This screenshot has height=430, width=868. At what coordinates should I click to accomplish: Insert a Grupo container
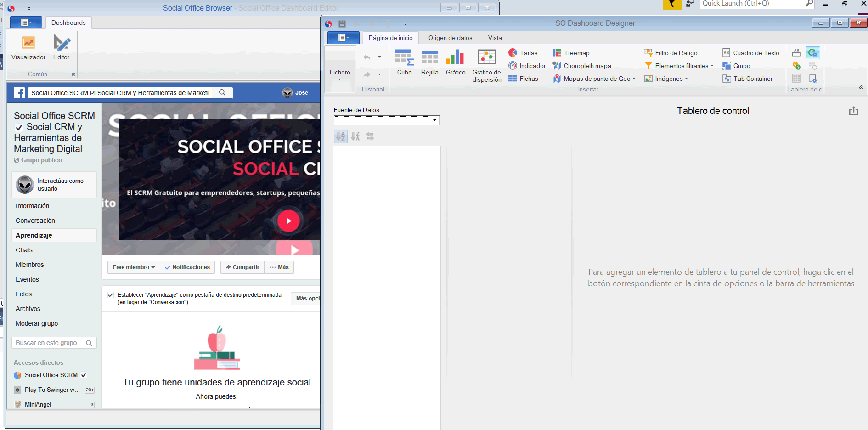[x=736, y=66]
